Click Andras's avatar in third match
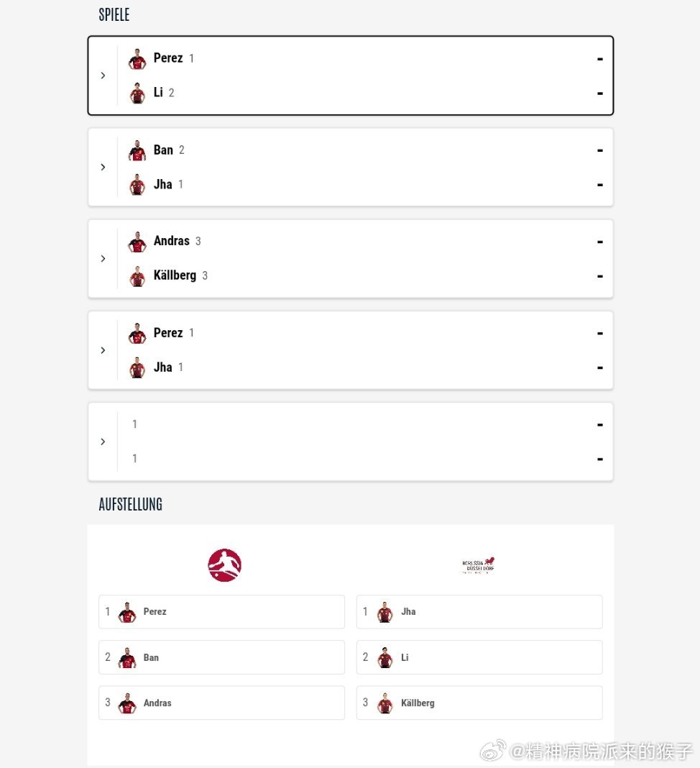 pyautogui.click(x=137, y=242)
